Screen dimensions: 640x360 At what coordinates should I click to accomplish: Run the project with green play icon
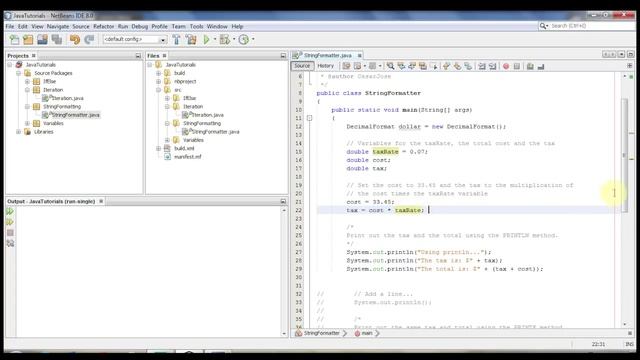coord(207,40)
